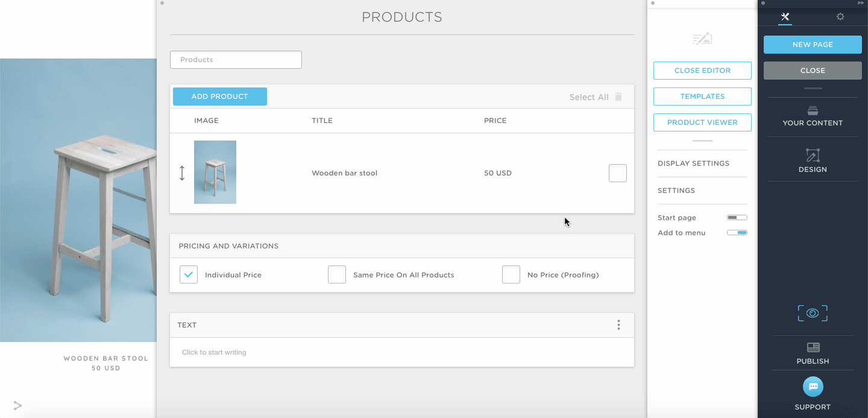The image size is (868, 418).
Task: Check the Wooden bar stool row checkbox
Action: tap(618, 173)
